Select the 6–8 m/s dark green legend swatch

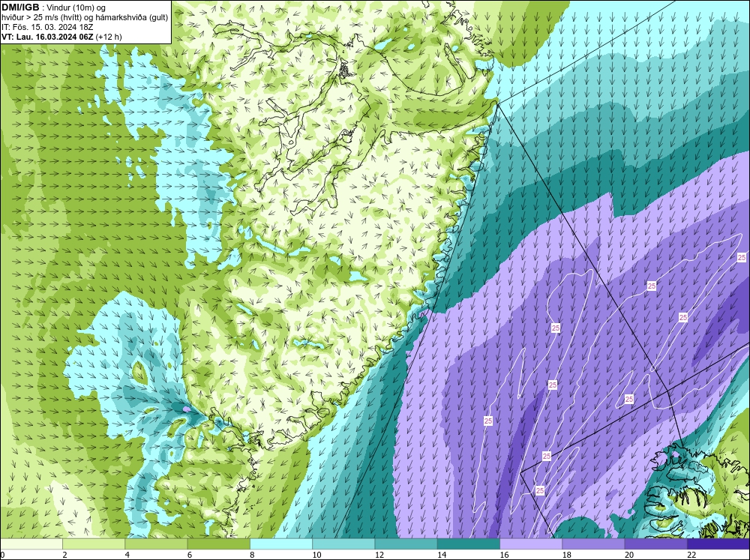(x=218, y=544)
